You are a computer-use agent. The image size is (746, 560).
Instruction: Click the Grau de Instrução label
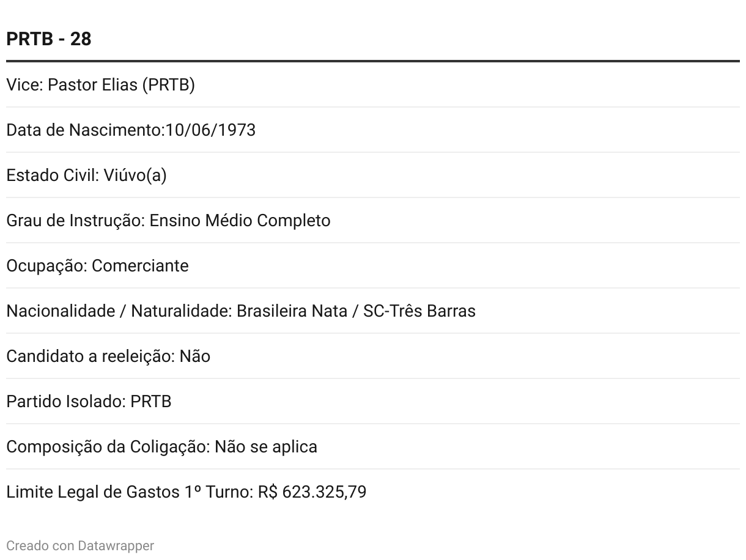click(x=76, y=221)
